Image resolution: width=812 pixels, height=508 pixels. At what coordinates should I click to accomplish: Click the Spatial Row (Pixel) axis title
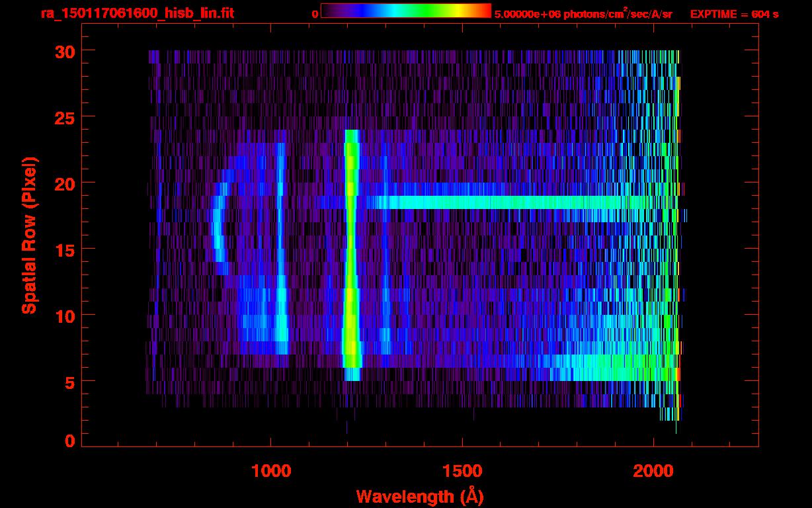(29, 235)
